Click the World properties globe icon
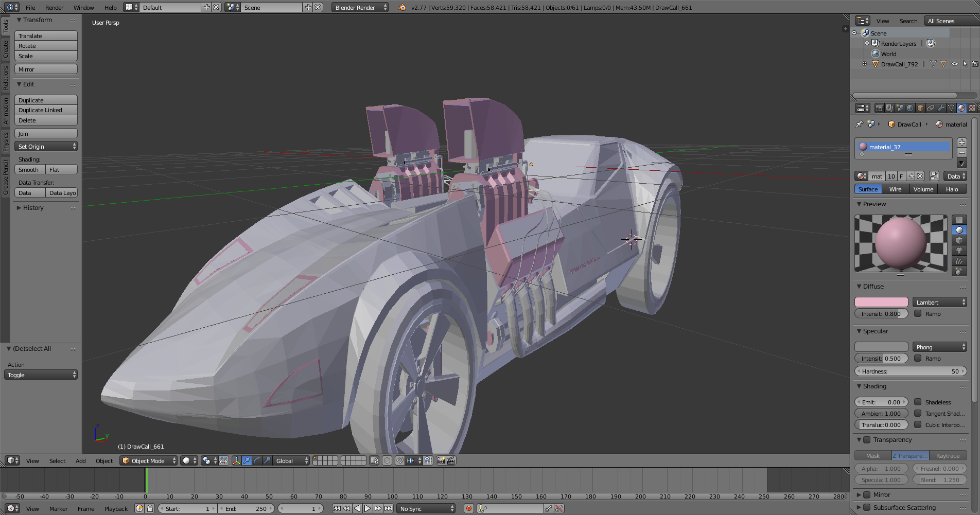 tap(910, 108)
